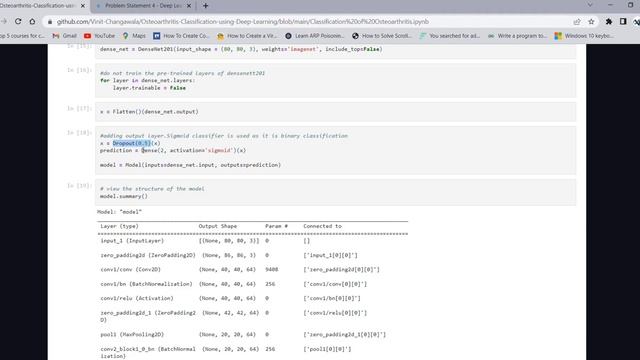Open new tab with plus icon
Viewport: 640px width, 360px height.
[x=205, y=6]
